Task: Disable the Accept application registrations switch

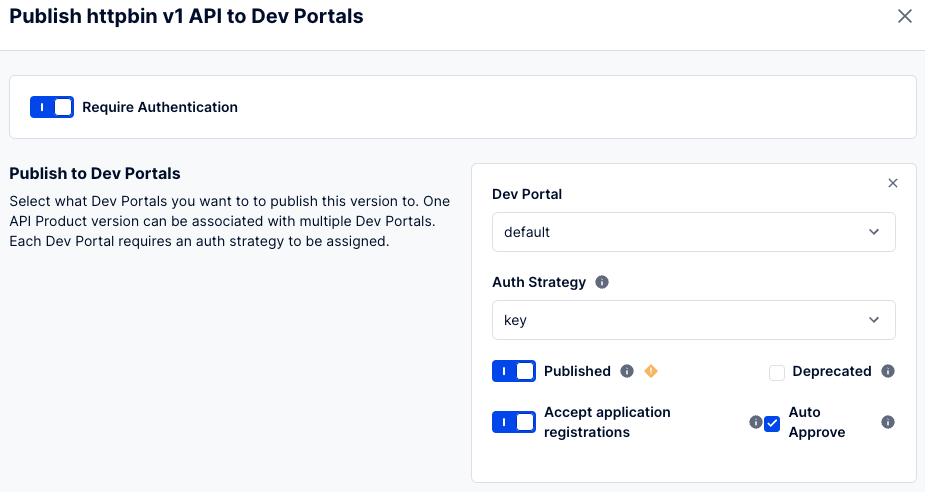Action: 514,422
